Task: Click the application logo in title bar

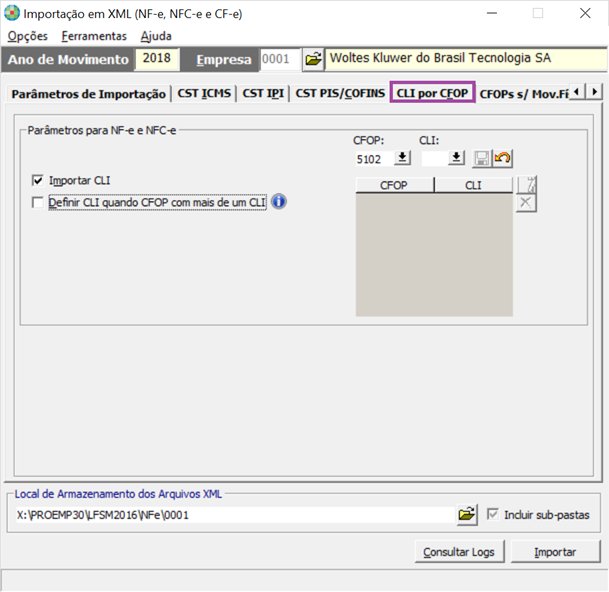Action: tap(12, 13)
